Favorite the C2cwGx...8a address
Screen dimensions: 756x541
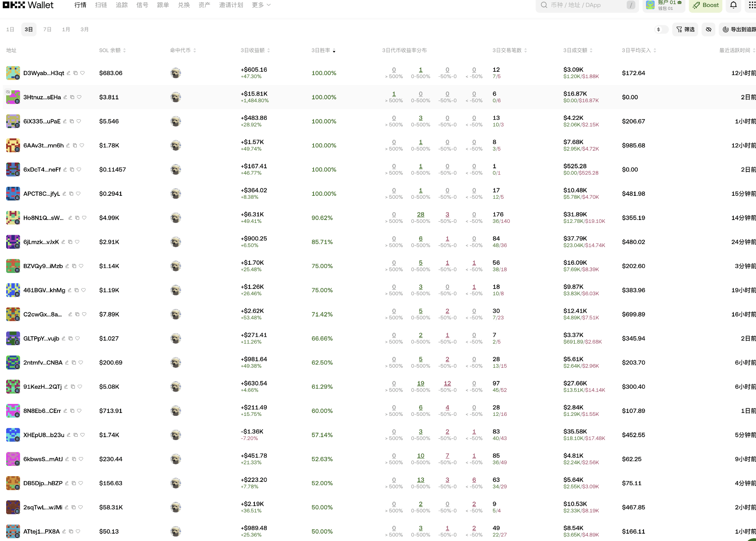pyautogui.click(x=84, y=314)
